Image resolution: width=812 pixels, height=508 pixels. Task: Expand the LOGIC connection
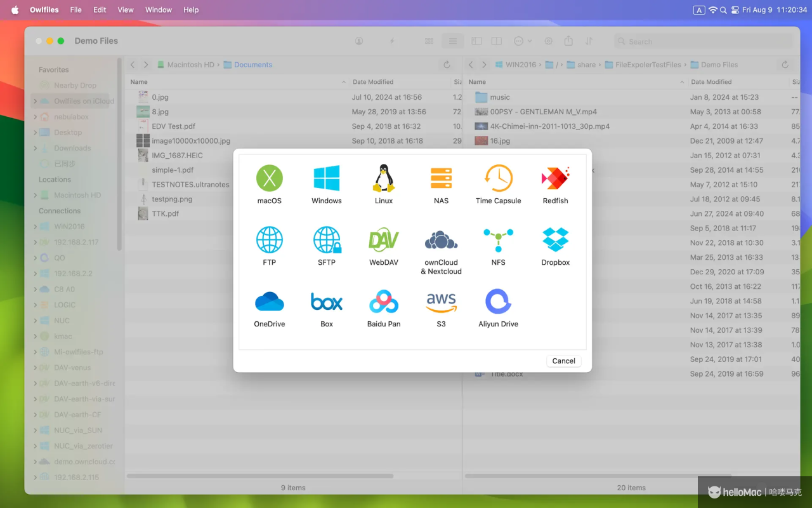pos(36,305)
